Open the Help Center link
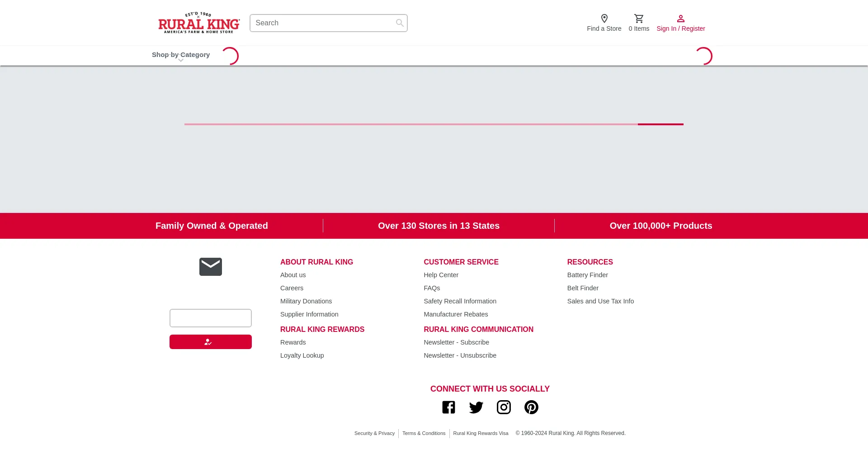 pos(441,275)
